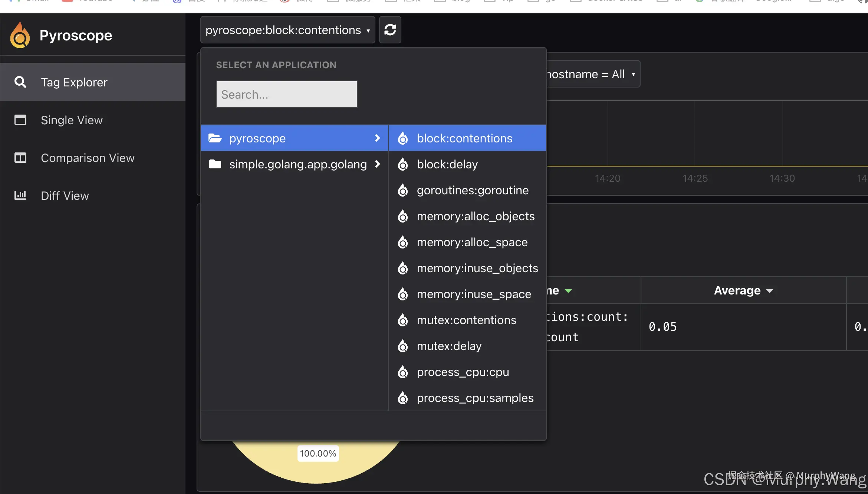Screen dimensions: 868x494
Task: Expand the simple.golang.app.golang folder chevron
Action: point(377,164)
